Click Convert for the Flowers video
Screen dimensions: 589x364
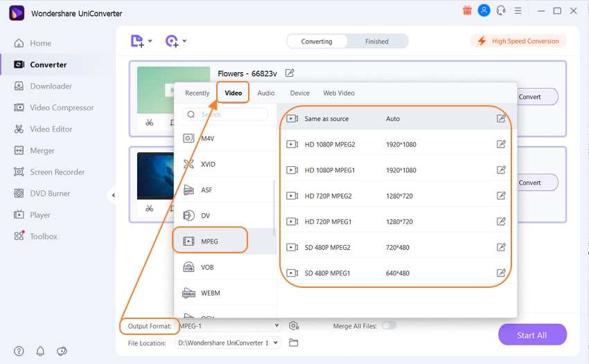coord(536,97)
